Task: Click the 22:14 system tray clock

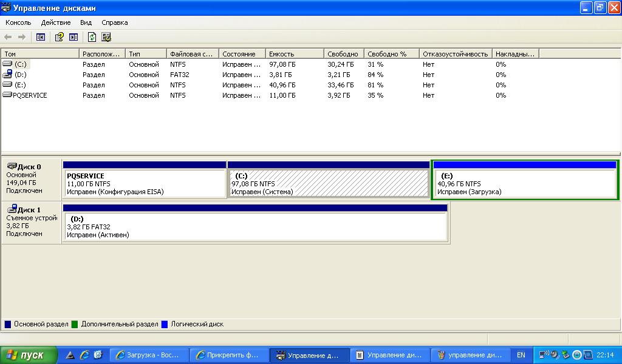Action: (605, 355)
